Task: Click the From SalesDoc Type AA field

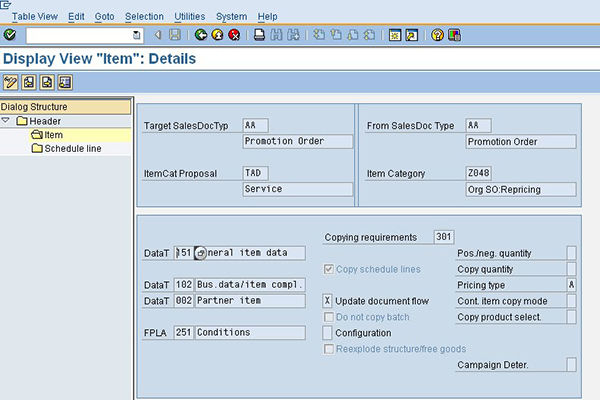Action: click(x=479, y=125)
